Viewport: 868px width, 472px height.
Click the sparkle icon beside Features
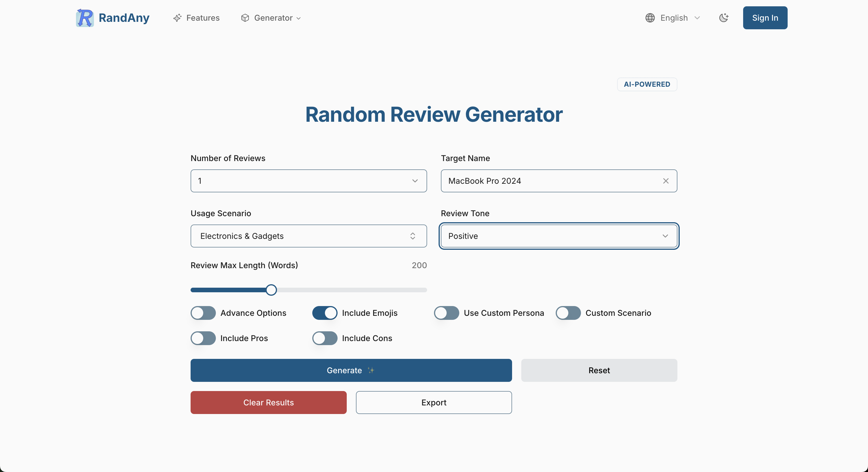(x=177, y=18)
